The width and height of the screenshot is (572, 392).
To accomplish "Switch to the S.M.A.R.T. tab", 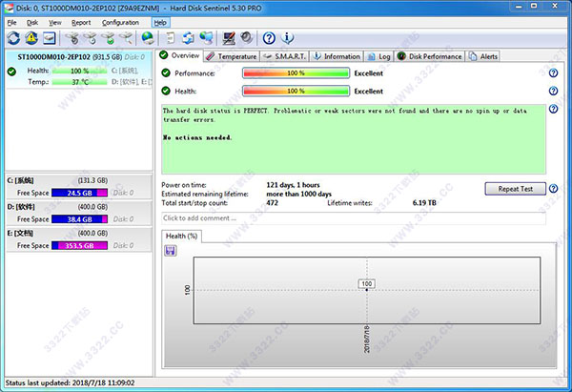I will click(284, 56).
